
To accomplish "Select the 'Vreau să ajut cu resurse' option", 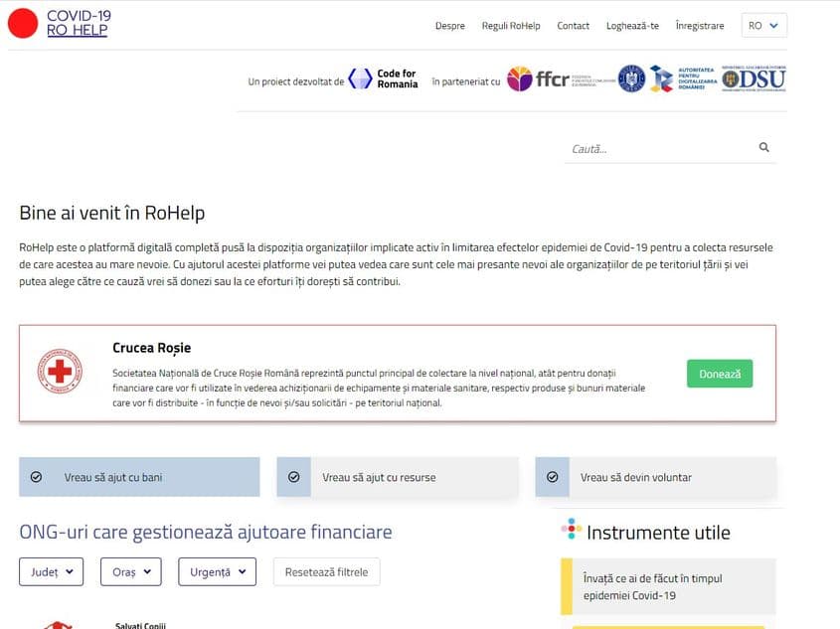I will tap(397, 477).
